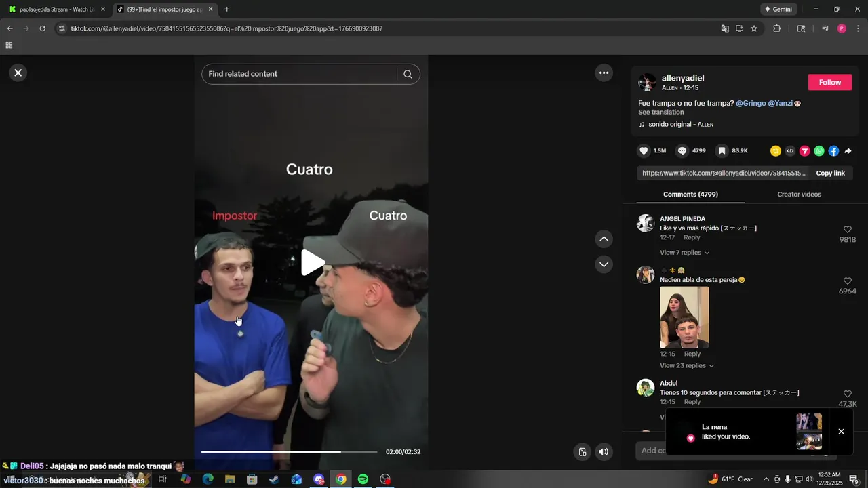Image resolution: width=868 pixels, height=488 pixels.
Task: Like the 'Nadien abla de esta pareja' comment
Action: tap(847, 281)
